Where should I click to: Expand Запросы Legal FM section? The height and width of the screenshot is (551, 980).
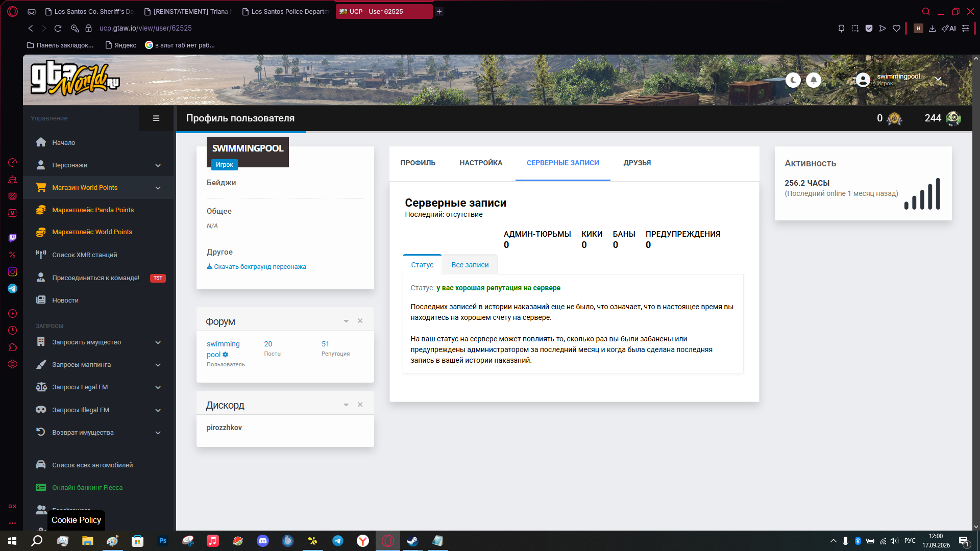(x=99, y=387)
